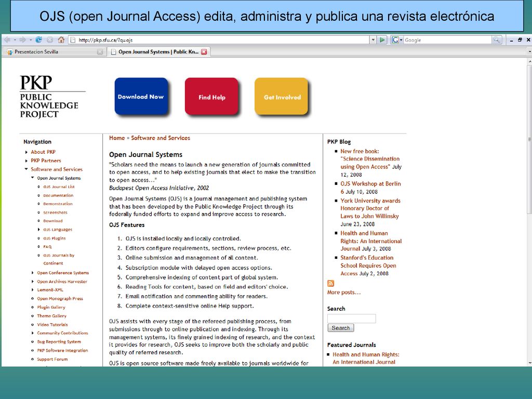Open Support Forum link
Viewport: 532px width, 399px height.
point(52,359)
